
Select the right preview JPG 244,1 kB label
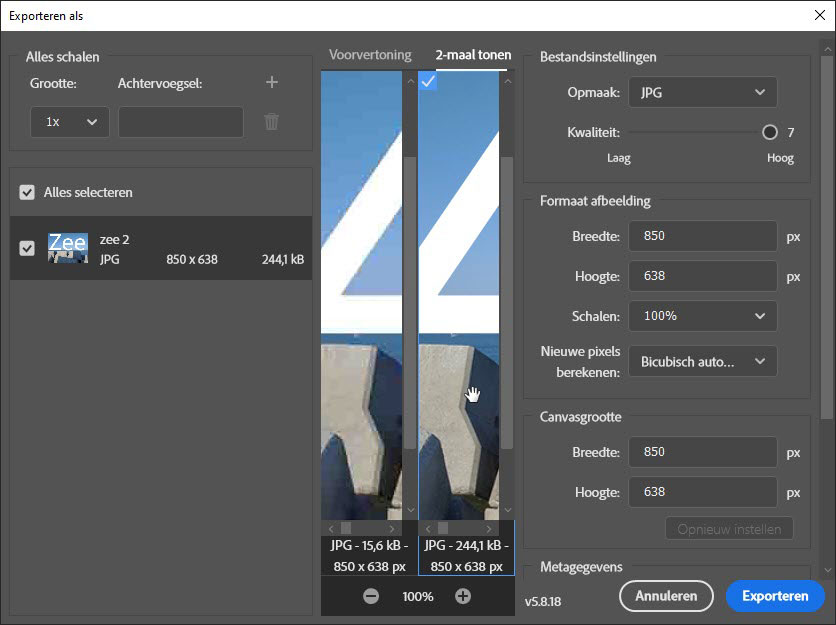tap(467, 556)
